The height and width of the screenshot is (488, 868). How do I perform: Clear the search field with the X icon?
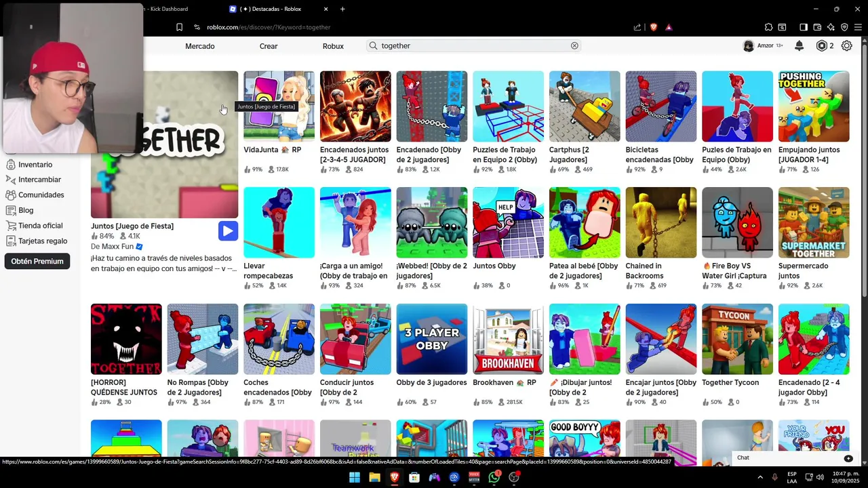tap(574, 45)
